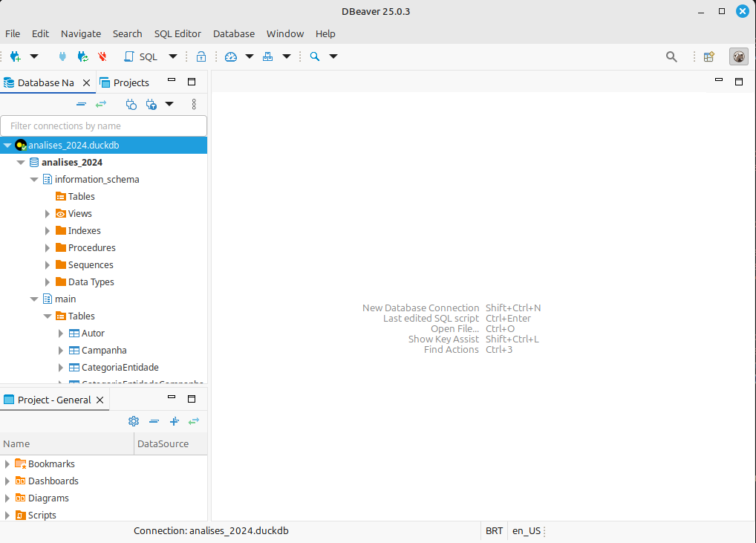Open the Database menu

coord(233,33)
